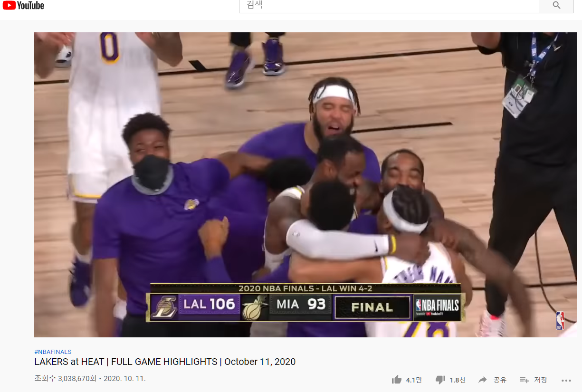Click the 1.8천 dislike count
This screenshot has height=392, width=582.
point(458,380)
